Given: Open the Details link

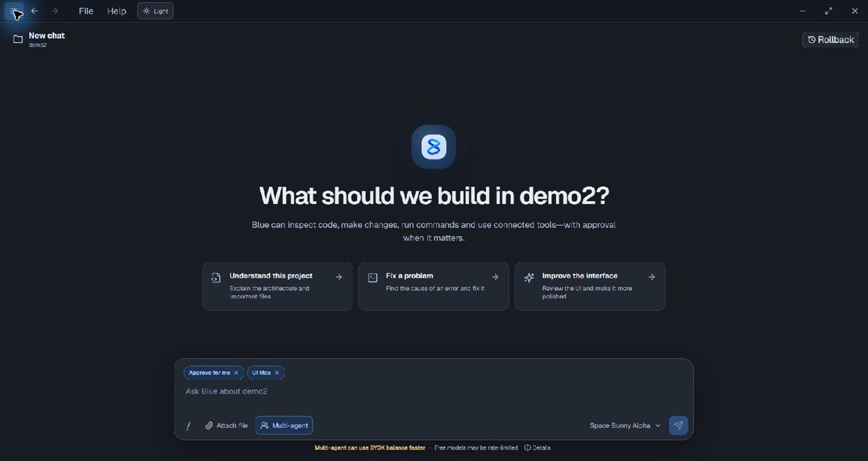Looking at the screenshot, I should (x=537, y=448).
